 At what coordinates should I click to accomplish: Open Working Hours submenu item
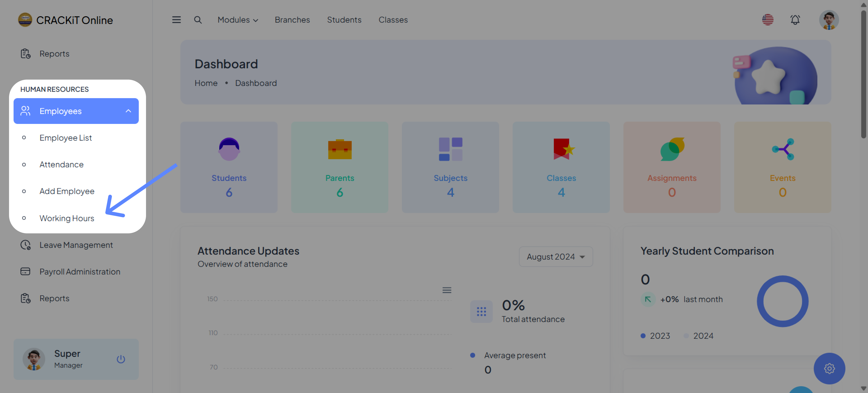[67, 218]
